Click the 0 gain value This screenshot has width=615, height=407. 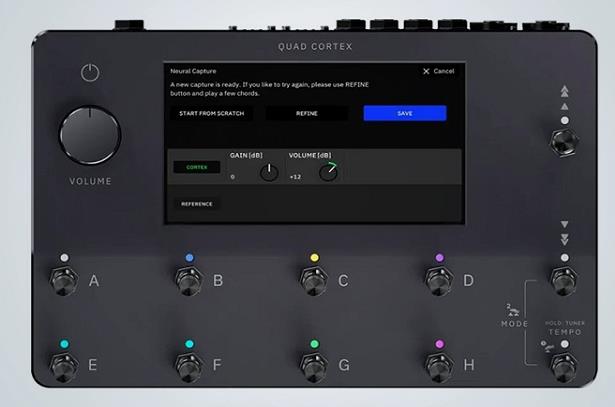233,177
